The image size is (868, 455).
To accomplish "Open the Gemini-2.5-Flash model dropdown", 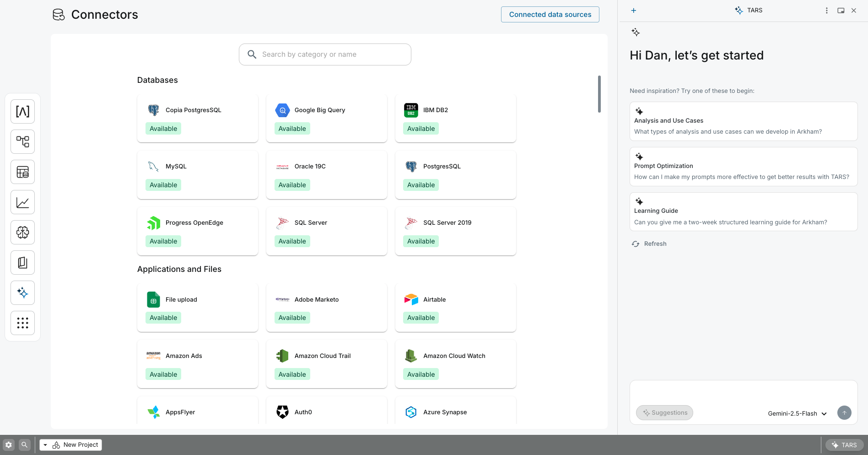I will pyautogui.click(x=797, y=414).
